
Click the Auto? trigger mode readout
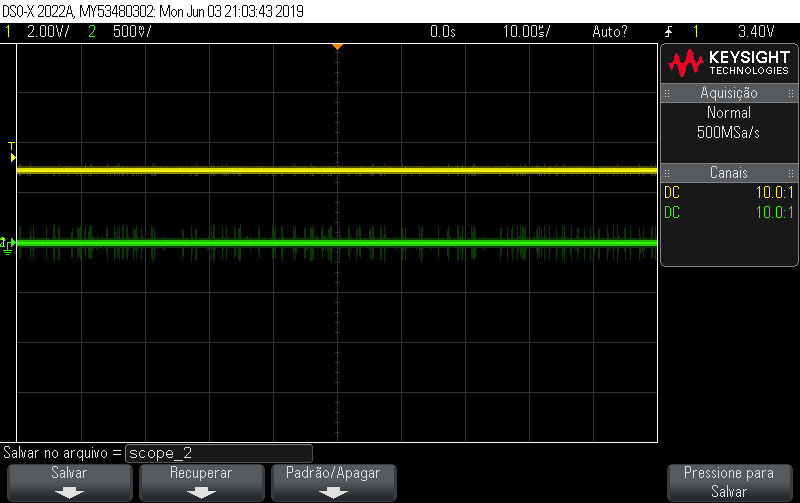pyautogui.click(x=610, y=32)
